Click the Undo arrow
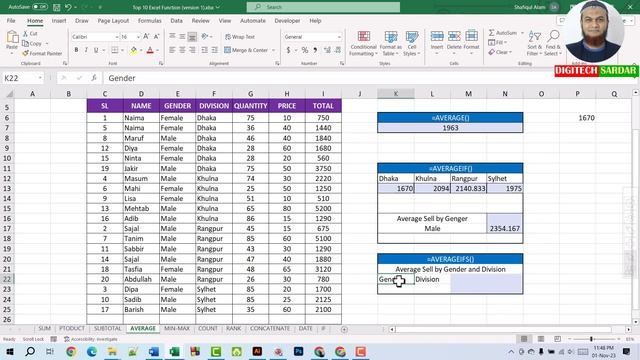This screenshot has height=360, width=640. (68, 7)
